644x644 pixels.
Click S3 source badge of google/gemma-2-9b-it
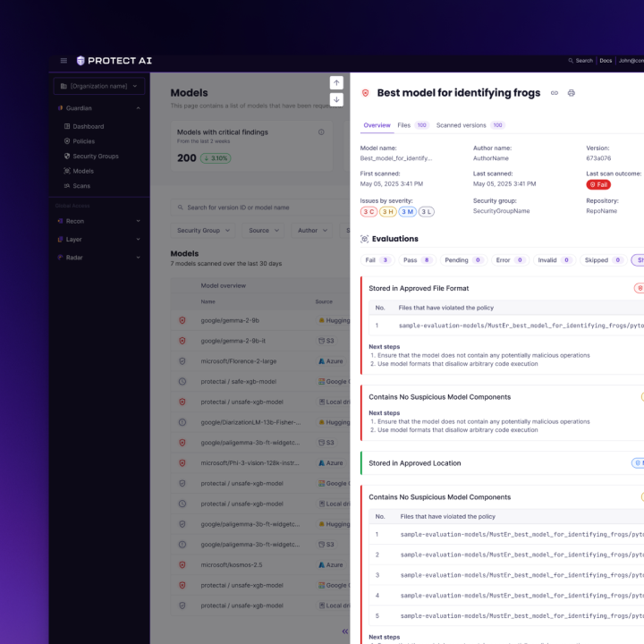pos(326,341)
